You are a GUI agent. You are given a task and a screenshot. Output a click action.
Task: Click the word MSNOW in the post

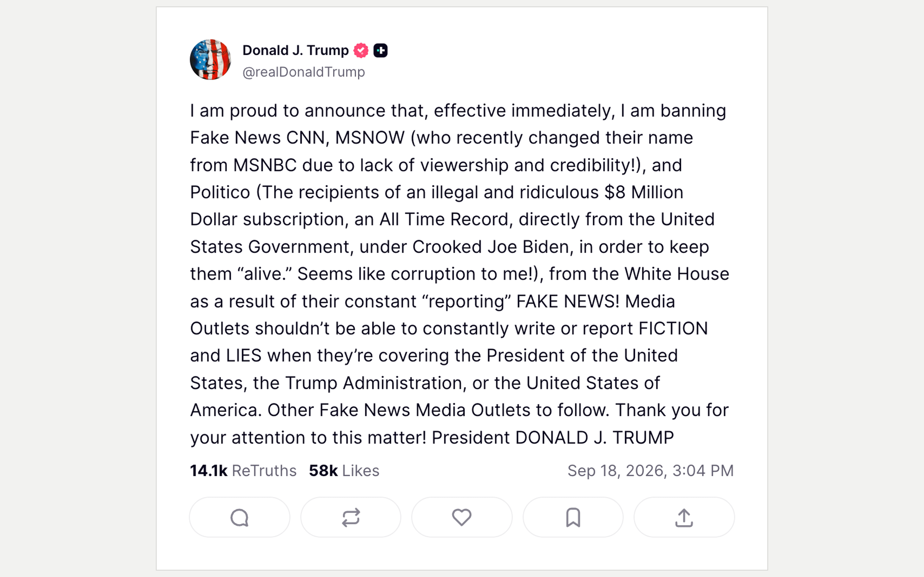tap(370, 138)
